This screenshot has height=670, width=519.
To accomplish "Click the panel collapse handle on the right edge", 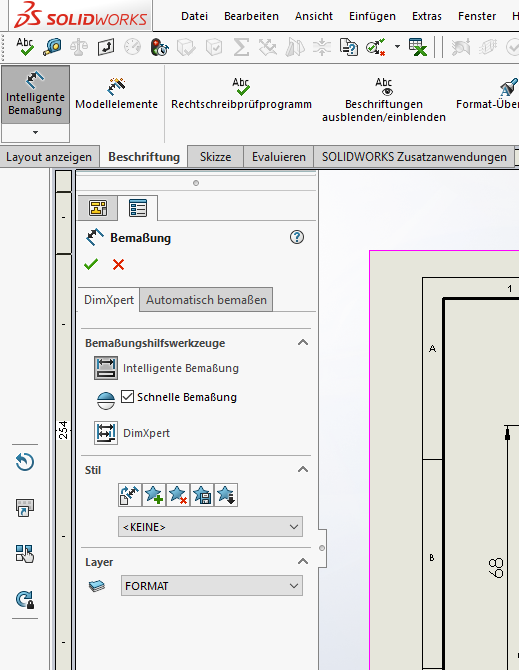I will click(322, 548).
